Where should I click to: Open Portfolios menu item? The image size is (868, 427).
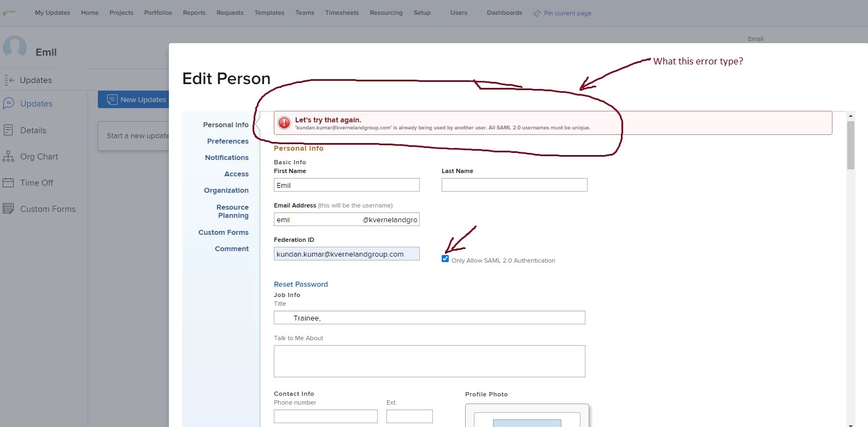click(158, 13)
